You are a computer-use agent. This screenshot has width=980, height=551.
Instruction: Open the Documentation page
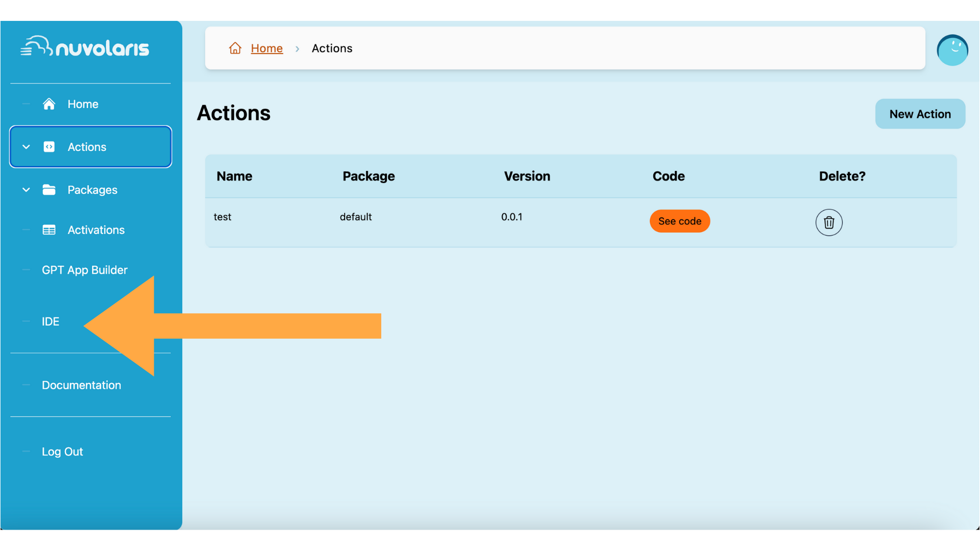click(x=81, y=385)
